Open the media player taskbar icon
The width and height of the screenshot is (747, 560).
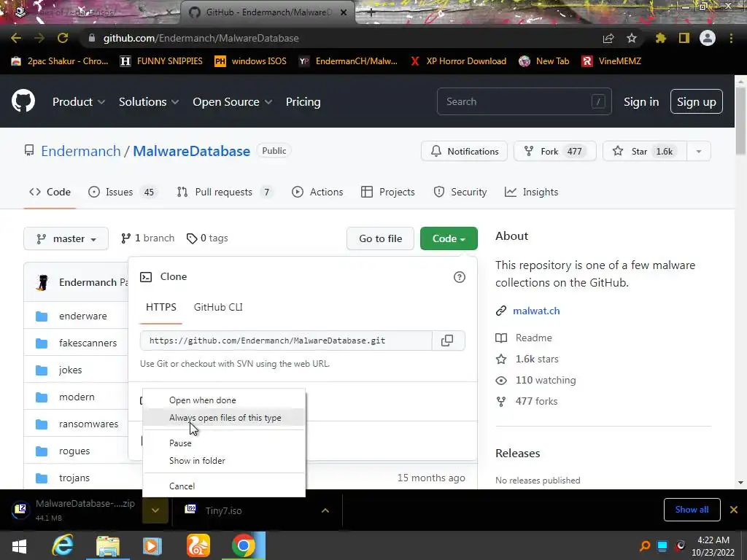point(152,545)
